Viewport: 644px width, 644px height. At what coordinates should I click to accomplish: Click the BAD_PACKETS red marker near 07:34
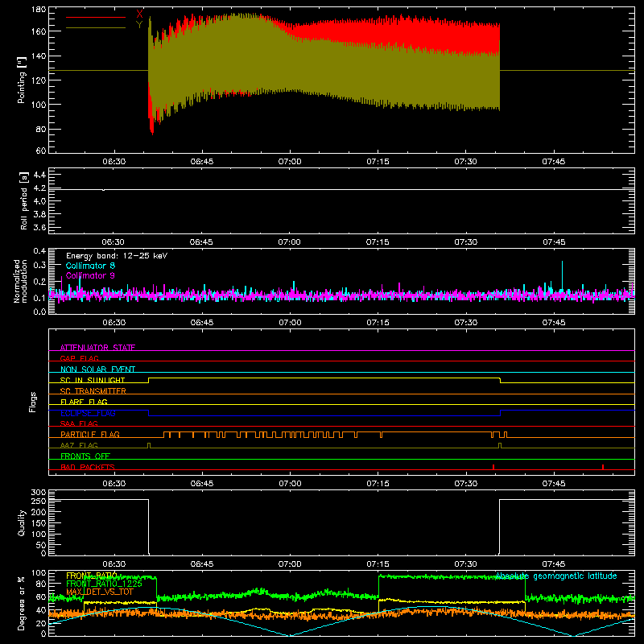coord(493,467)
